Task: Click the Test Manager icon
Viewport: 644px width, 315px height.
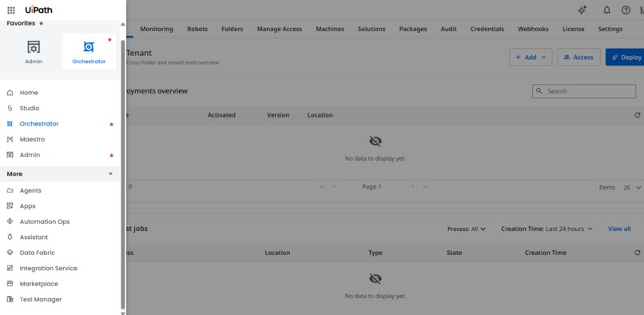Action: pyautogui.click(x=10, y=299)
